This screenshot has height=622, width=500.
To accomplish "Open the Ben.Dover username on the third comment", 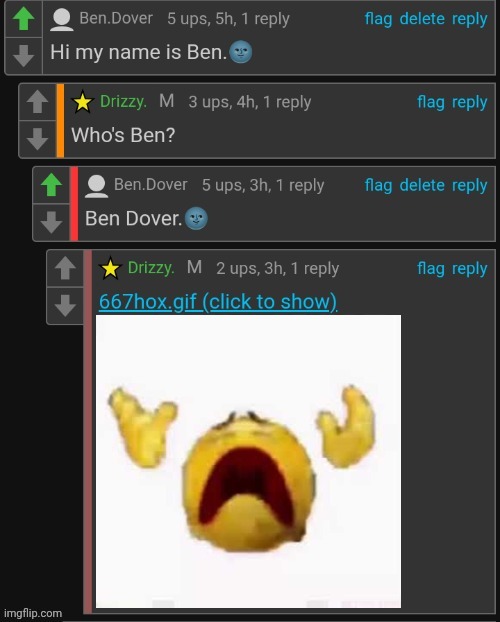I will click(x=150, y=184).
